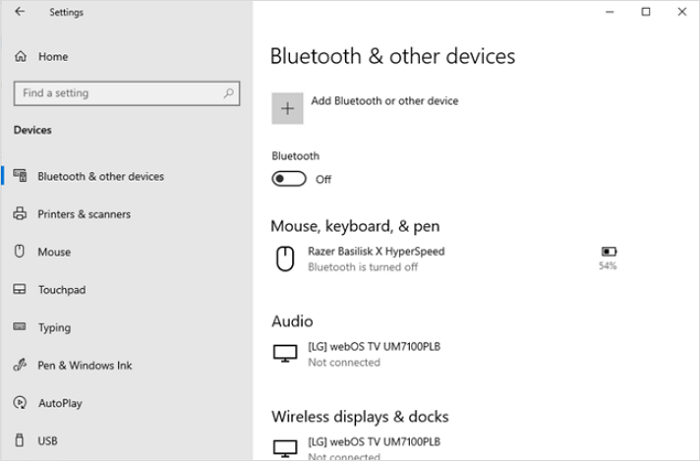Image resolution: width=700 pixels, height=461 pixels.
Task: Open Bluetooth & other devices page
Action: point(100,176)
